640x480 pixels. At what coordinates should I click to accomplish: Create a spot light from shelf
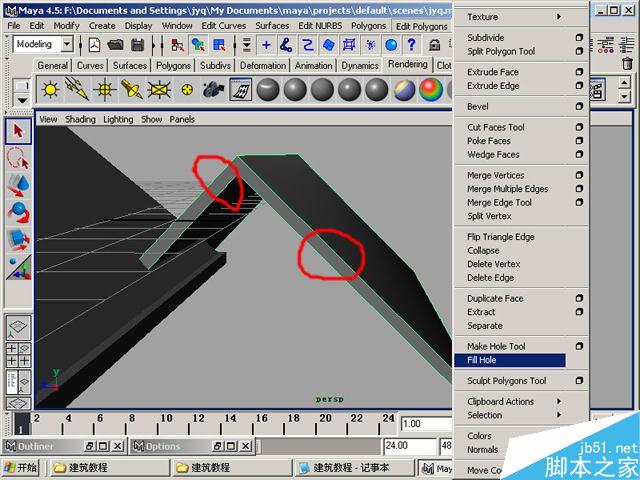132,89
